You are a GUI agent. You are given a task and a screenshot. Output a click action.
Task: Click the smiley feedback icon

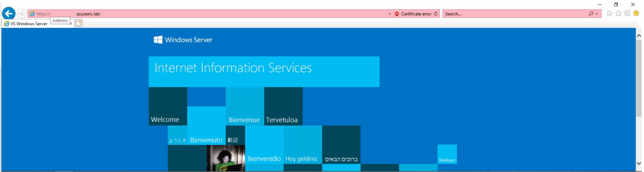[636, 13]
